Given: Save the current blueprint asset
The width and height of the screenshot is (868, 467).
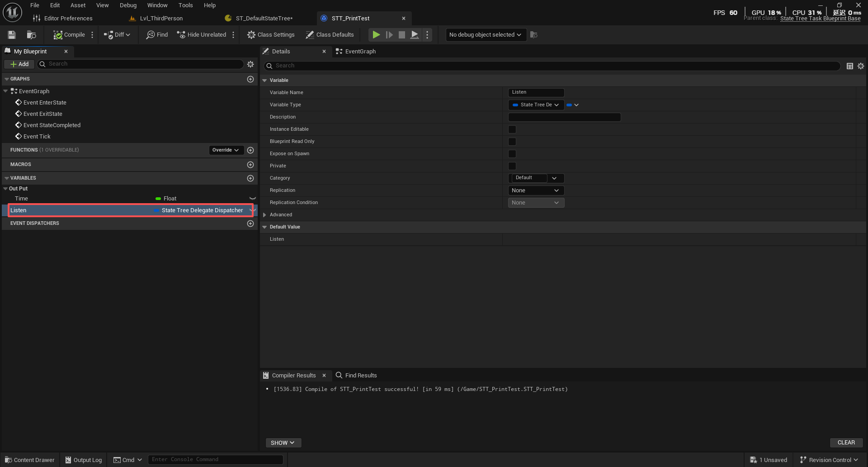Looking at the screenshot, I should 12,35.
